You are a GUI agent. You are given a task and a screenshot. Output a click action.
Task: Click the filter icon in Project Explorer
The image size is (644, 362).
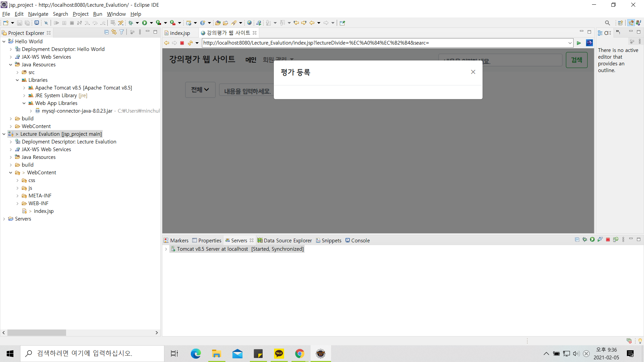click(x=122, y=32)
